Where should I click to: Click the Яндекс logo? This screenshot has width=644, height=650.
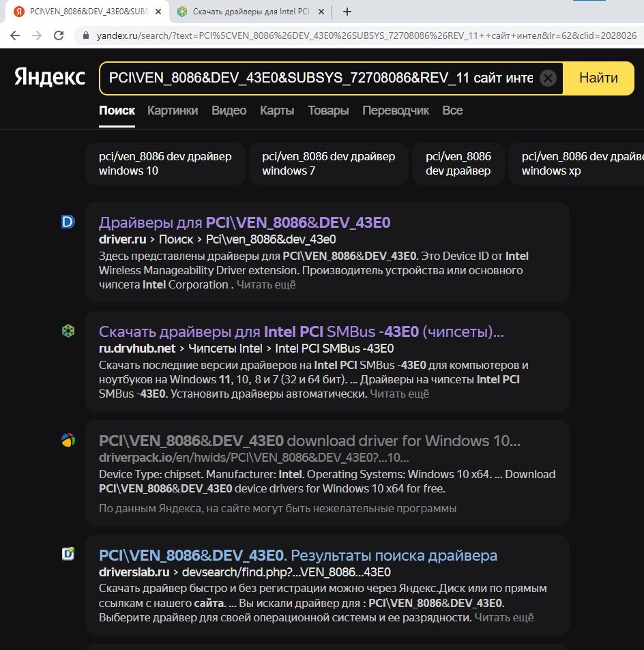50,77
